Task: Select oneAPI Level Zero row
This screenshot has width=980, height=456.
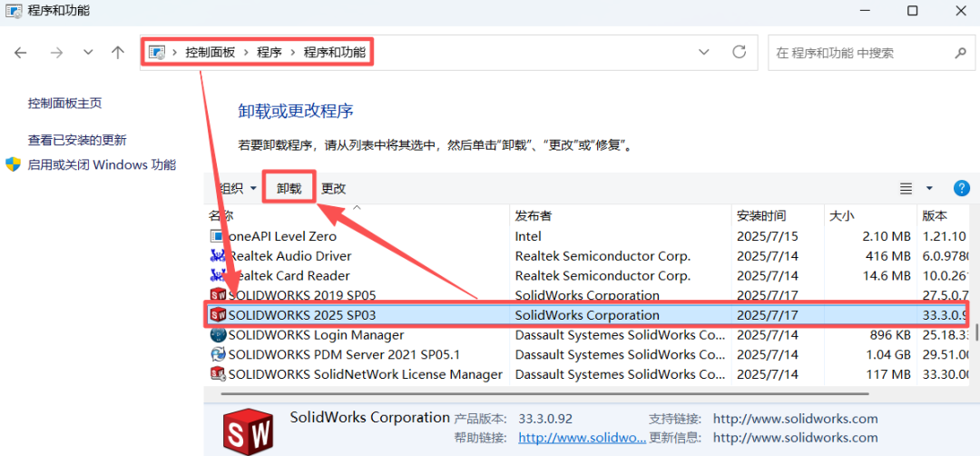Action: [587, 236]
